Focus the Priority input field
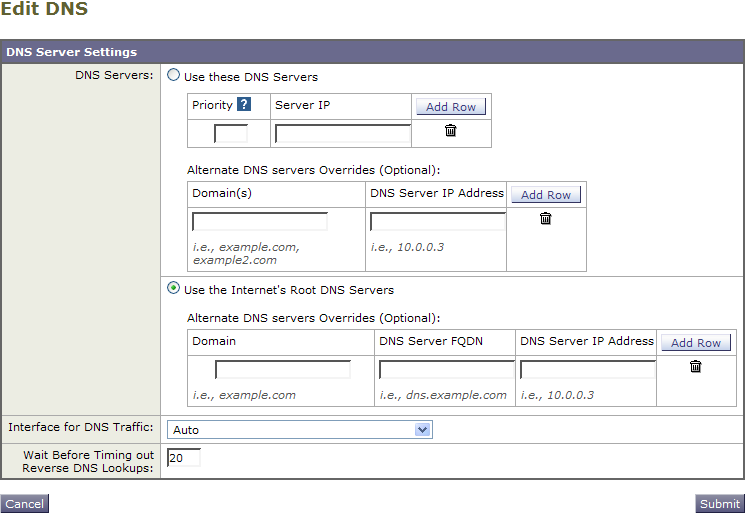746x514 pixels. pos(231,133)
